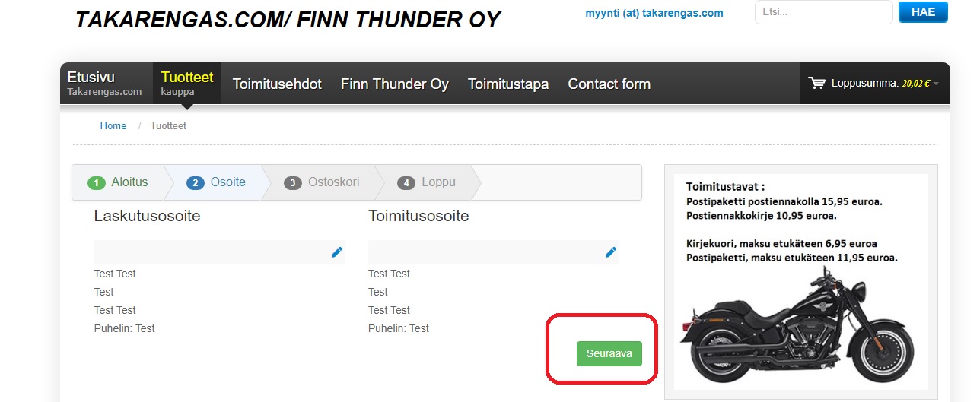
Task: Open Finn Thunder Oy menu item
Action: point(395,84)
